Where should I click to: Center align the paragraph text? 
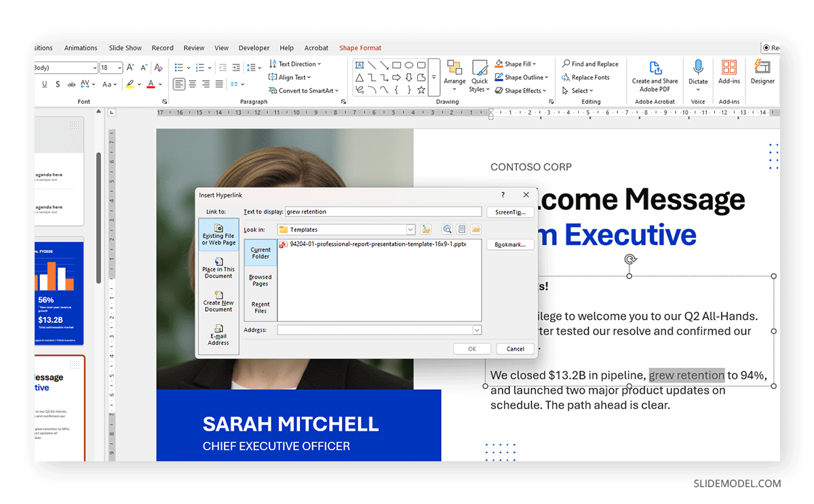[x=193, y=84]
